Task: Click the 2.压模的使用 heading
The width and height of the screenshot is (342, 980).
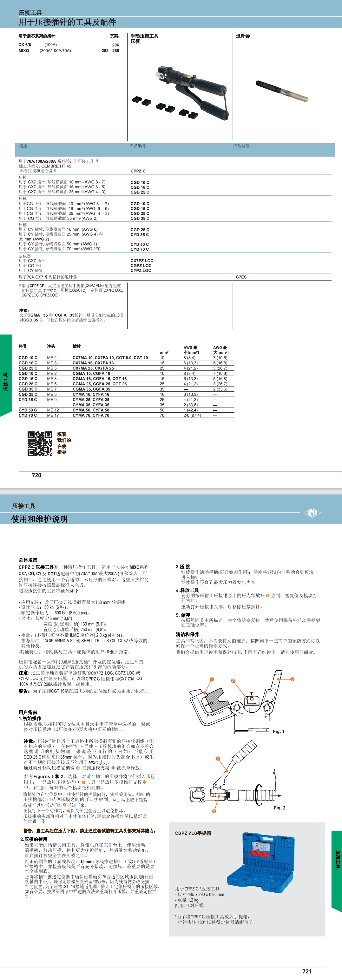Action: tap(34, 839)
